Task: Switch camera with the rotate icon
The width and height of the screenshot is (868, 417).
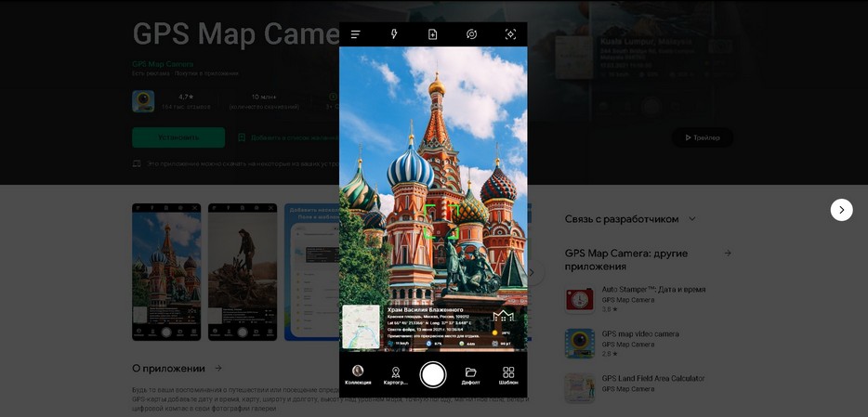Action: (x=472, y=34)
